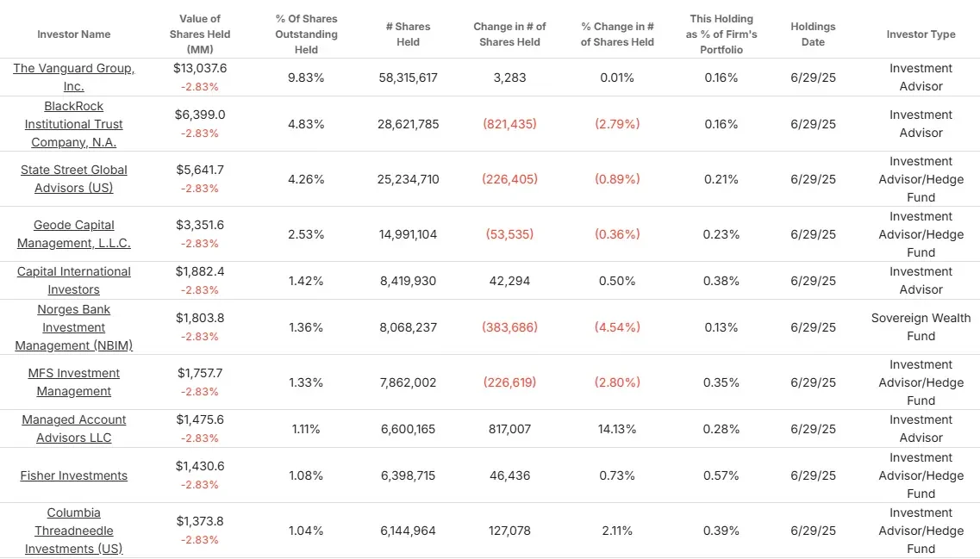This screenshot has height=559, width=980.
Task: Sort by % Change in # of Shares header
Action: click(617, 34)
